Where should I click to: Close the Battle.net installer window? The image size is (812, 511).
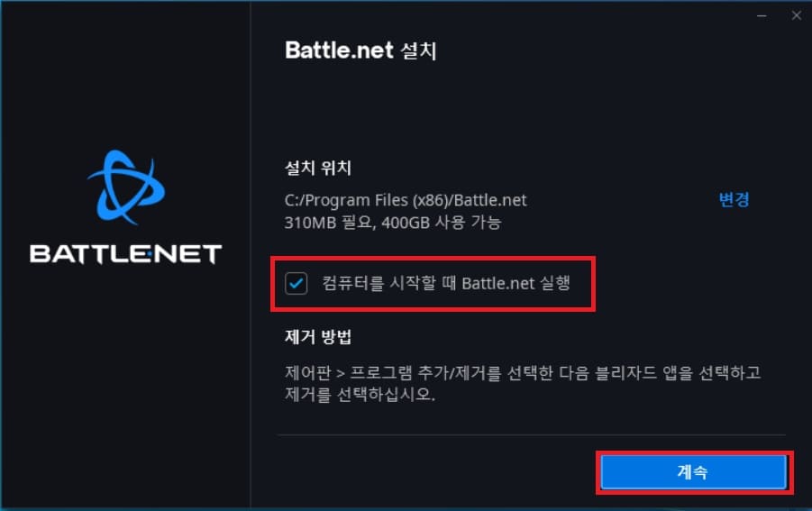tap(797, 15)
